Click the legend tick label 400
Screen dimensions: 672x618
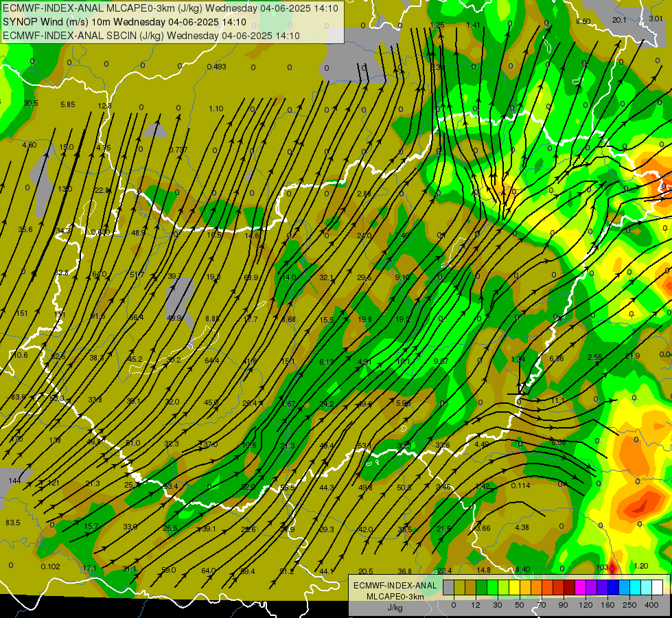click(651, 605)
